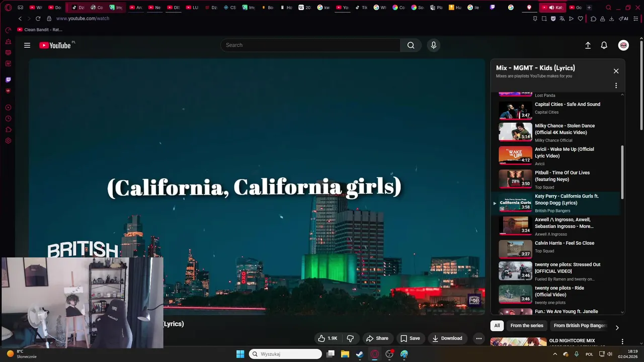Image resolution: width=644 pixels, height=362 pixels.
Task: Click the playlist panel scrollbar
Action: (x=622, y=172)
